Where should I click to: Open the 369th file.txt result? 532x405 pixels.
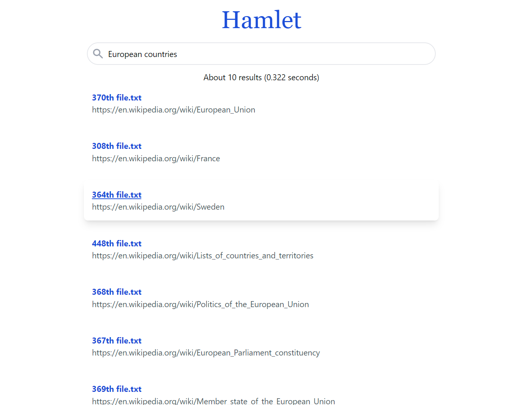[117, 389]
